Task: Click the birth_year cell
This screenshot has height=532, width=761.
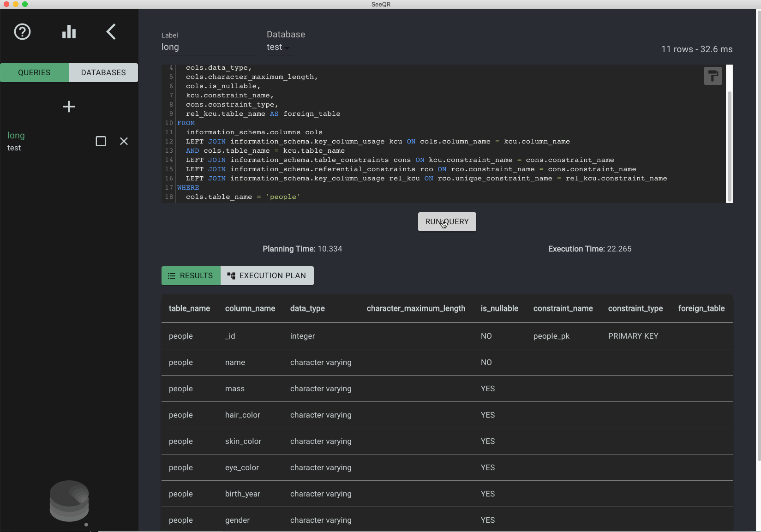Action: click(x=243, y=494)
